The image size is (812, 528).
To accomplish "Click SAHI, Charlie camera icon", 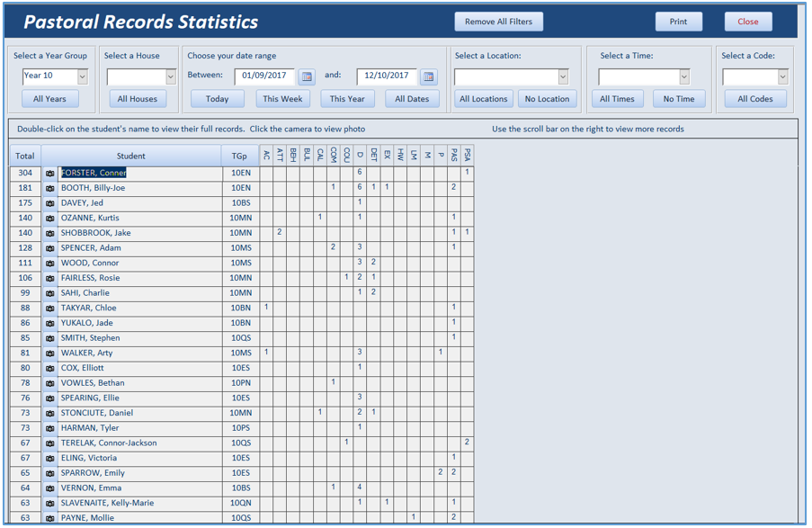I will (x=49, y=293).
